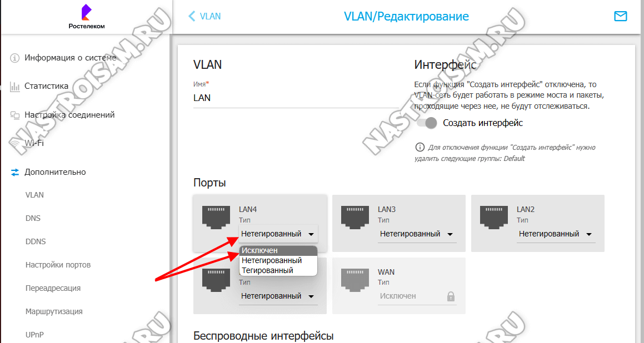Click the Rostelecom logo
The image size is (644, 343).
pos(86,17)
